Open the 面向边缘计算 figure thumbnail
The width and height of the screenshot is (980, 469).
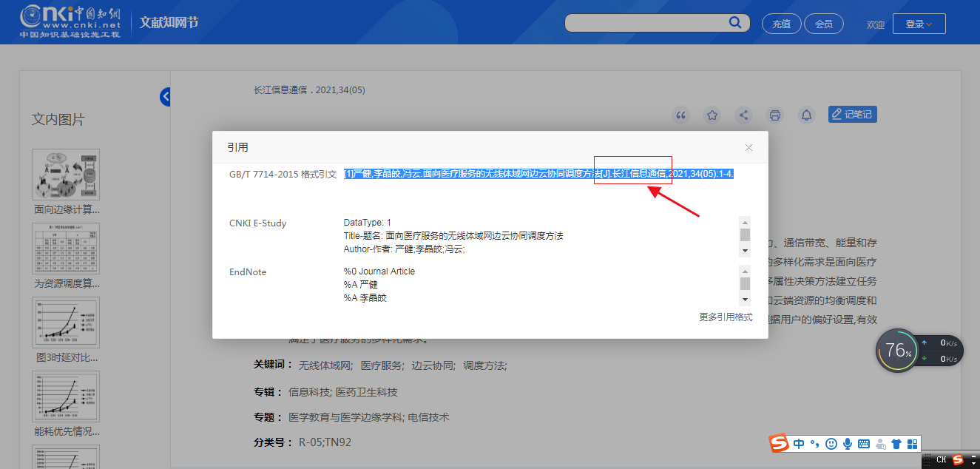click(x=66, y=175)
